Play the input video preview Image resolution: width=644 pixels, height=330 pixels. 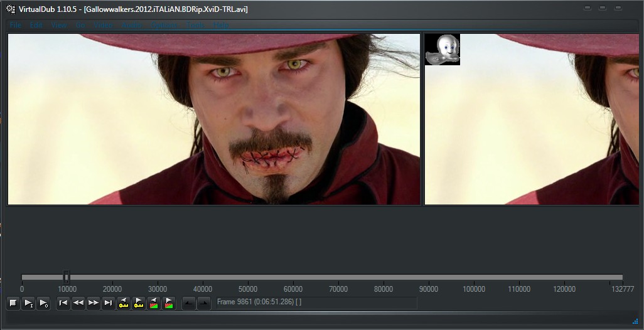[x=28, y=303]
